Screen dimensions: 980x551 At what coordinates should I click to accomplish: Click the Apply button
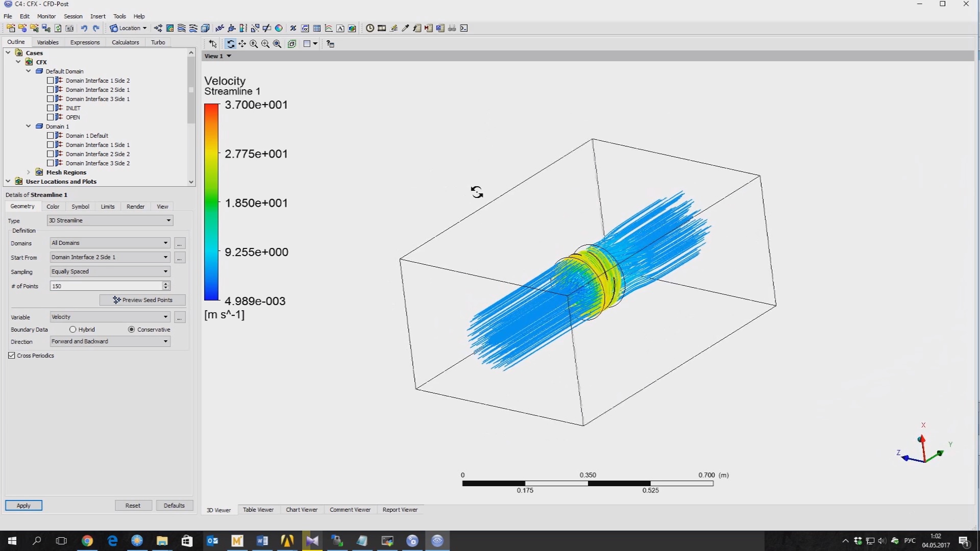click(23, 506)
